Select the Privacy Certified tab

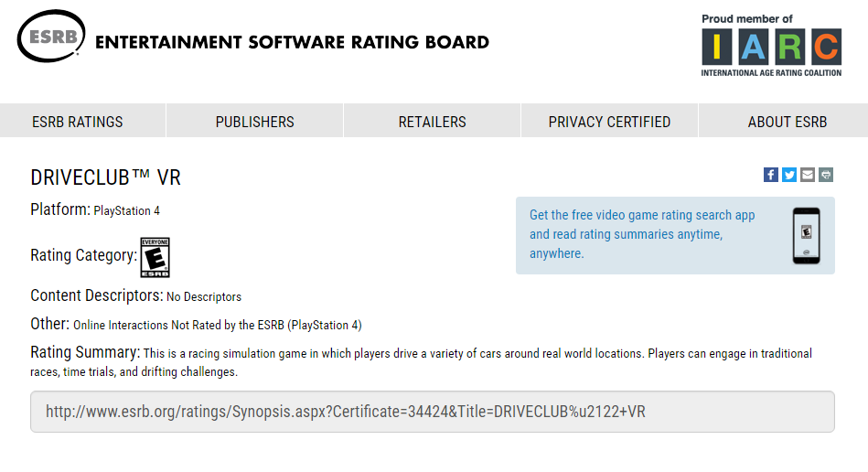(x=609, y=122)
